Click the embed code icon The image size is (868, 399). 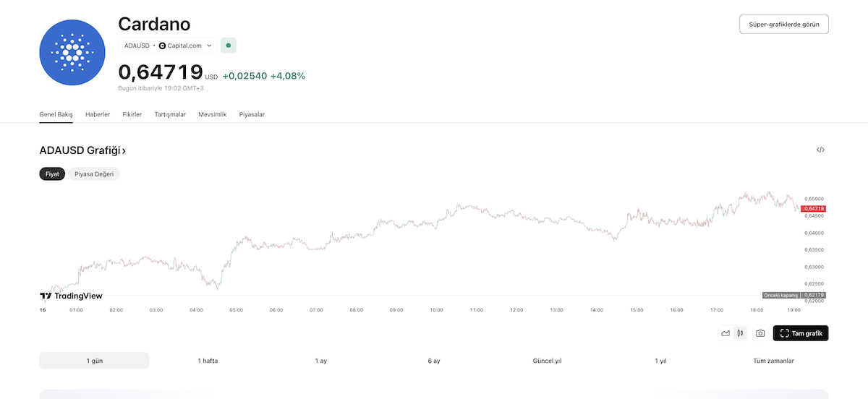(820, 150)
